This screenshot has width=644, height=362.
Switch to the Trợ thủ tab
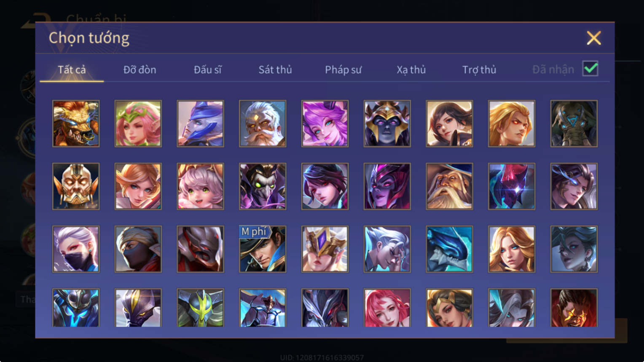pos(479,70)
